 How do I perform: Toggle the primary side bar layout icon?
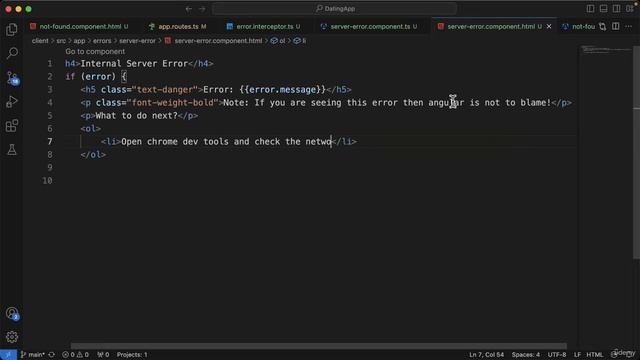pyautogui.click(x=590, y=9)
